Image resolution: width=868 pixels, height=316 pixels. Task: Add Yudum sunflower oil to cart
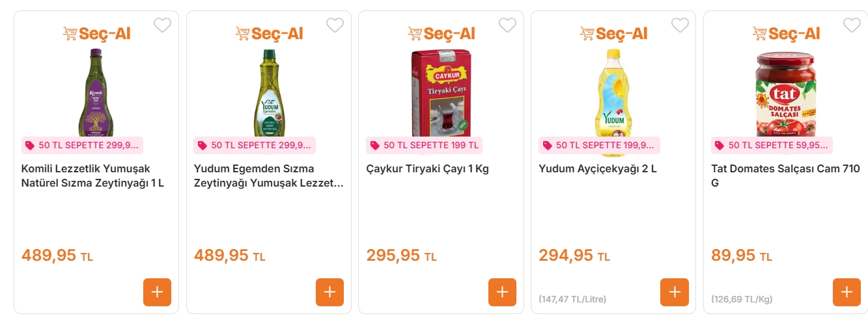674,292
